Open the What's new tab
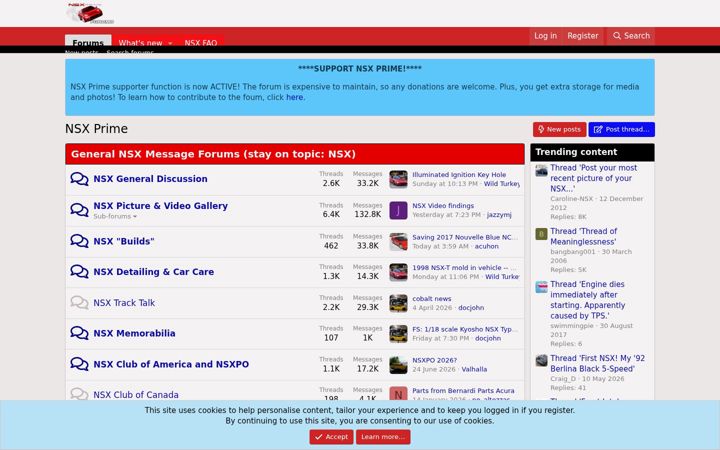This screenshot has width=720, height=450. pyautogui.click(x=140, y=43)
